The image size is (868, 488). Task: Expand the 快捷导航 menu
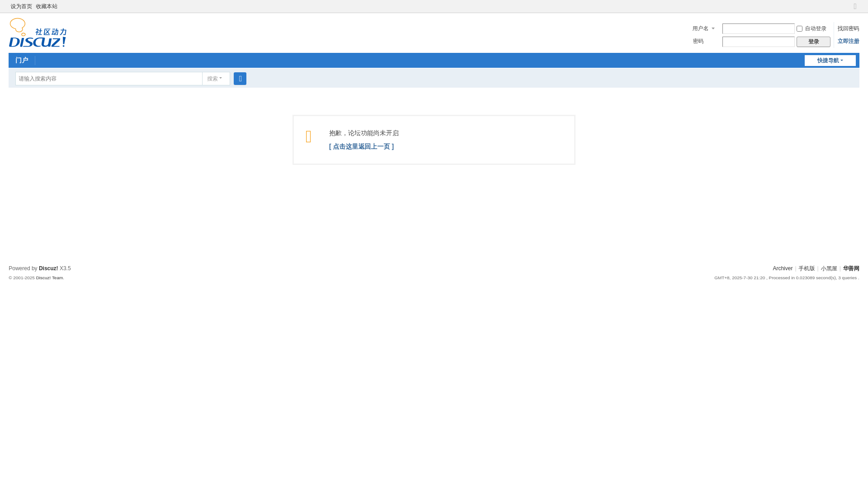[x=830, y=61]
